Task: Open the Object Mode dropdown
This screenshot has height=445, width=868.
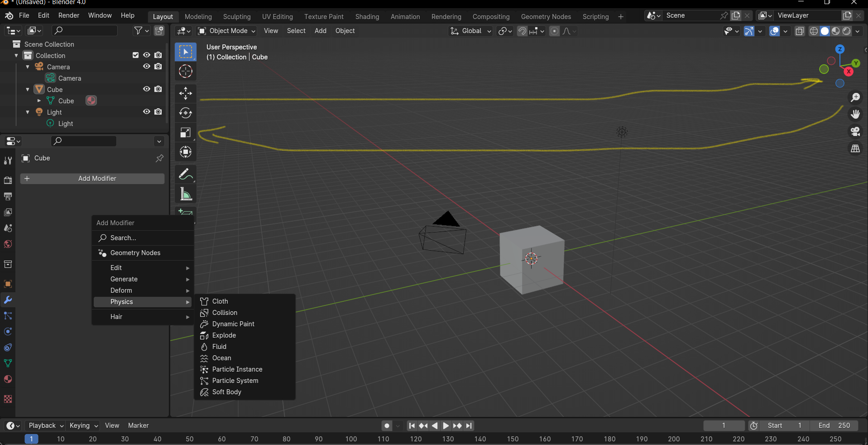Action: pos(227,31)
